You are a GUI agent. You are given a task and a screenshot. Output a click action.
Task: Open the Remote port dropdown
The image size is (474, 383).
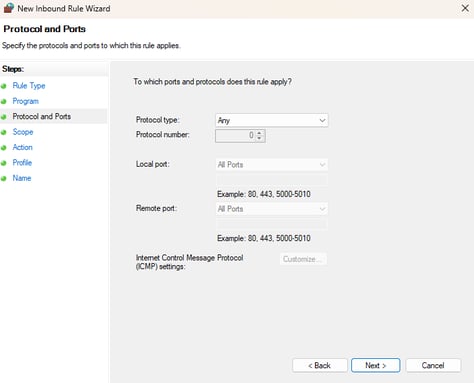click(272, 209)
